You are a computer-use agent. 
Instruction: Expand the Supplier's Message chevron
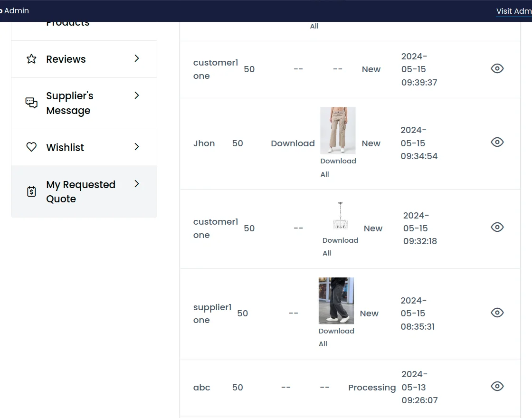(x=137, y=95)
